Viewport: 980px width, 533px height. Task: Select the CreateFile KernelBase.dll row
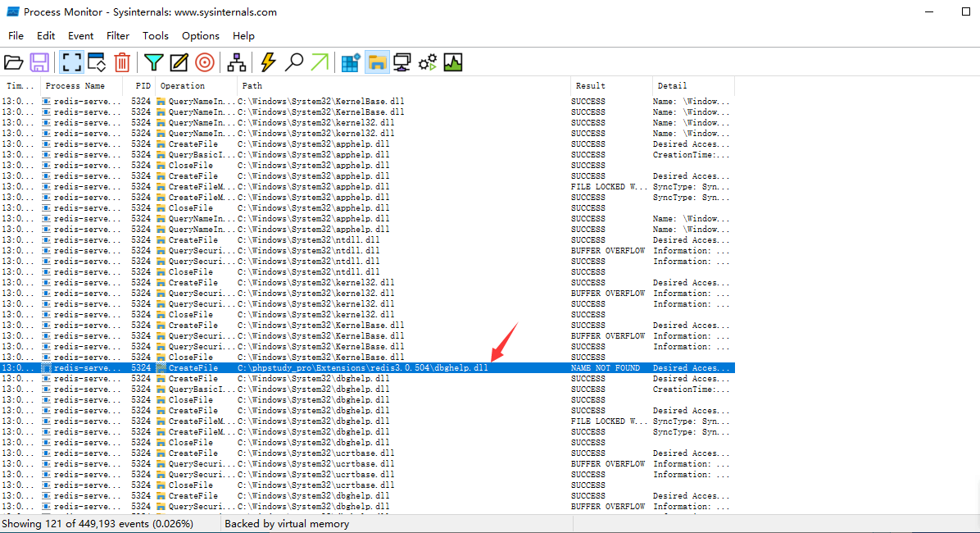(367, 326)
